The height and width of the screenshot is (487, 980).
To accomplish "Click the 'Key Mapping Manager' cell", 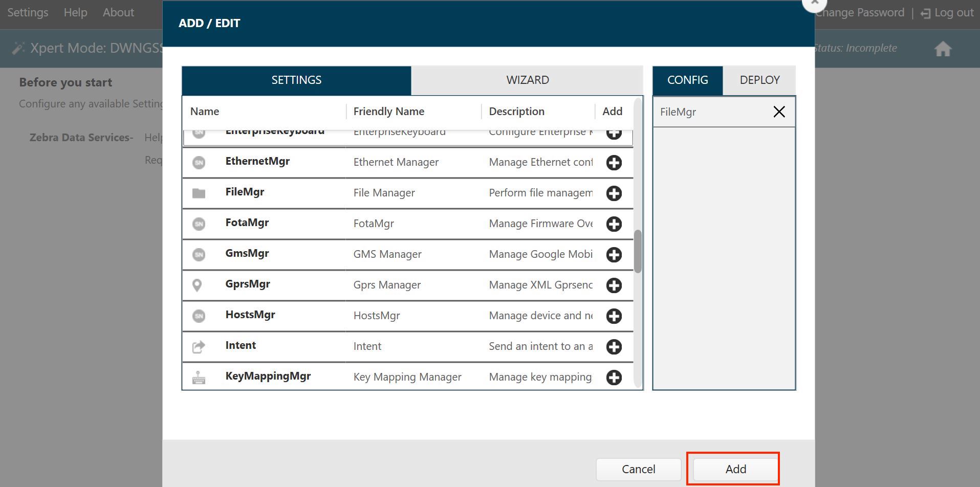I will click(407, 377).
